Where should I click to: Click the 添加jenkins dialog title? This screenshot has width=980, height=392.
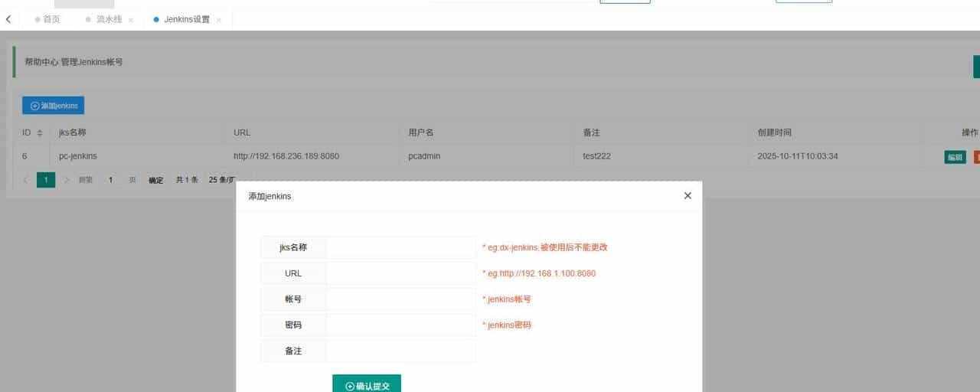(269, 196)
